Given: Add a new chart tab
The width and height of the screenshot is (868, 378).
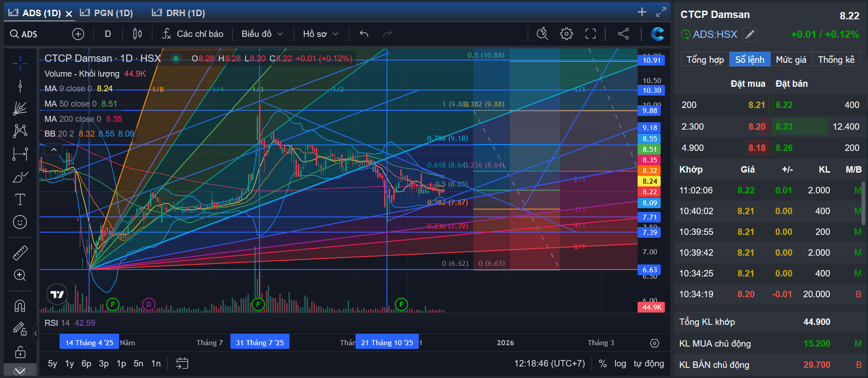Looking at the screenshot, I should [642, 12].
